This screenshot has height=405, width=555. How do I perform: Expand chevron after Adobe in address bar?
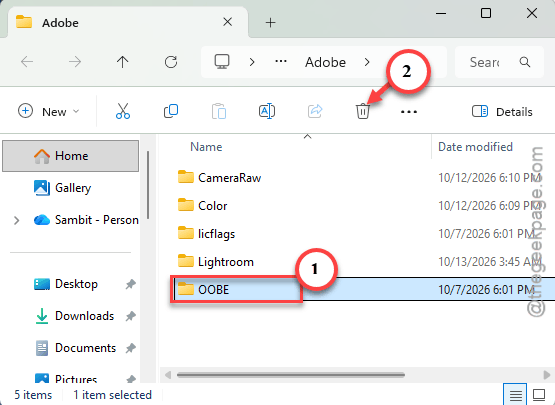367,62
